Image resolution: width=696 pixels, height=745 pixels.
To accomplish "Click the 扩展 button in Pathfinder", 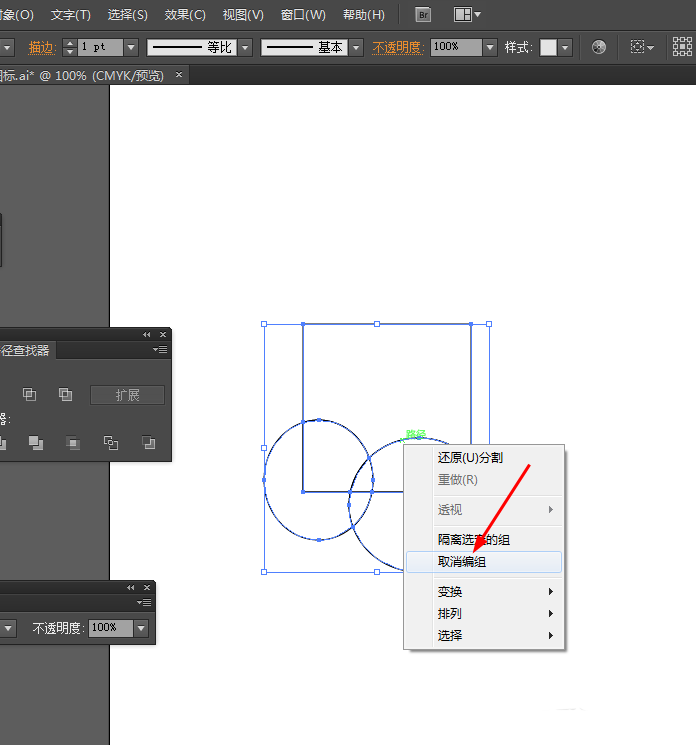I will tap(127, 395).
